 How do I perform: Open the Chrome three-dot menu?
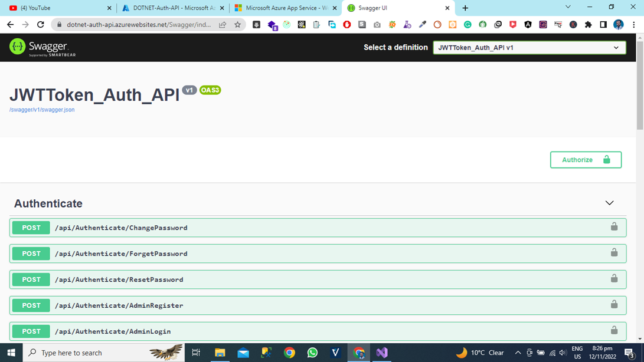click(633, 25)
